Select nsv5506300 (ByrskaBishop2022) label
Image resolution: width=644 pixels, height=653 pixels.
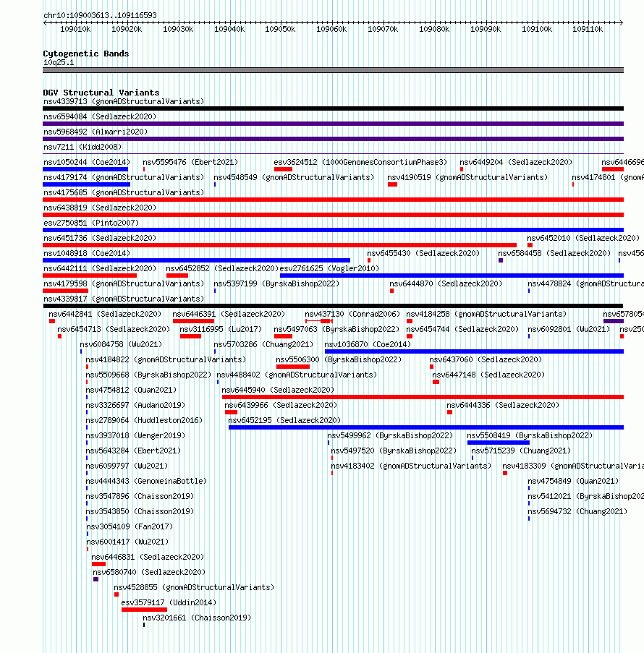[339, 360]
